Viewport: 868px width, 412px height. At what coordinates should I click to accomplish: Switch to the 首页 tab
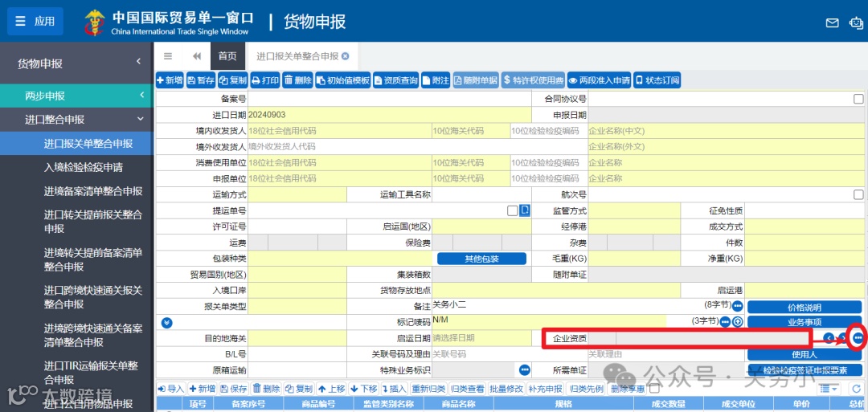[x=227, y=56]
